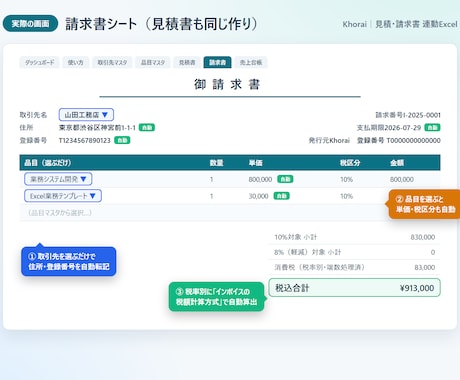This screenshot has width=460, height=380.
Task: Open the 山田工務店 client dropdown
Action: [86, 115]
